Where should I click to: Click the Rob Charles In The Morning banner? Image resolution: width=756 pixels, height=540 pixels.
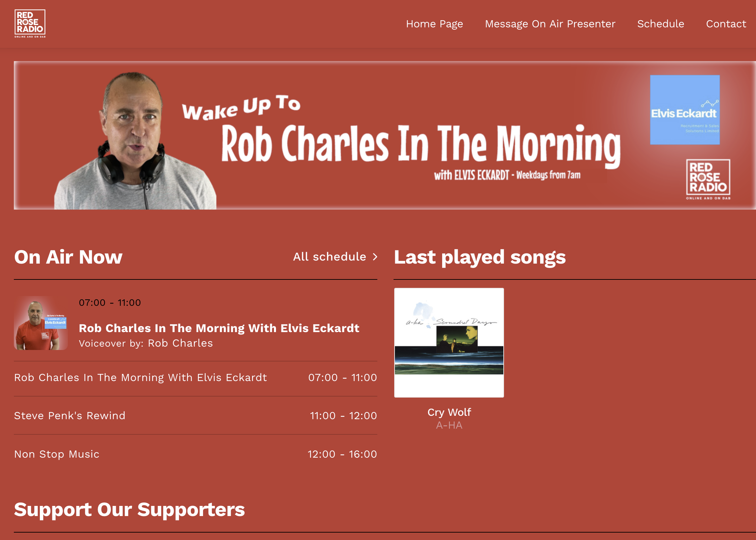385,135
